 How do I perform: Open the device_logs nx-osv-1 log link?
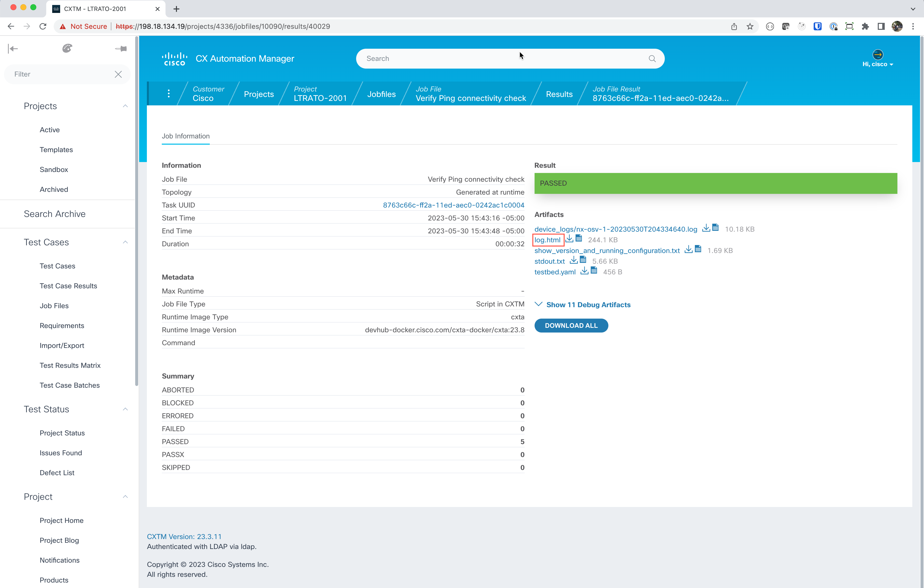click(x=616, y=229)
